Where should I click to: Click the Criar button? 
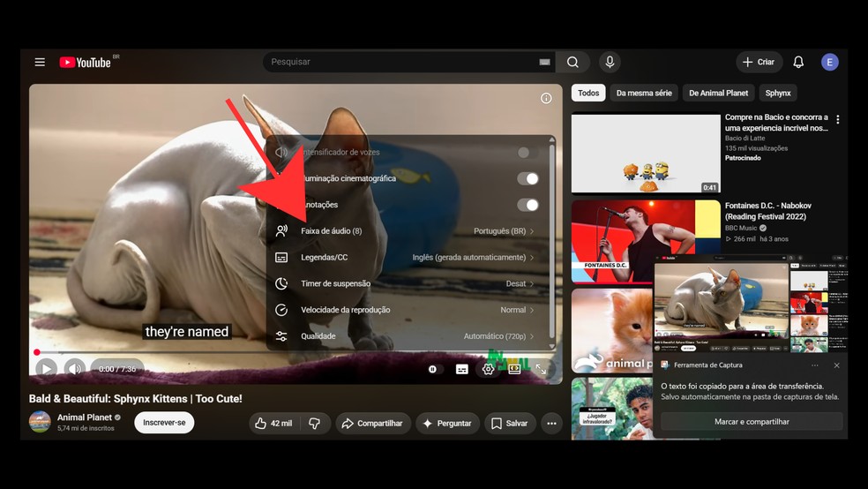(759, 62)
